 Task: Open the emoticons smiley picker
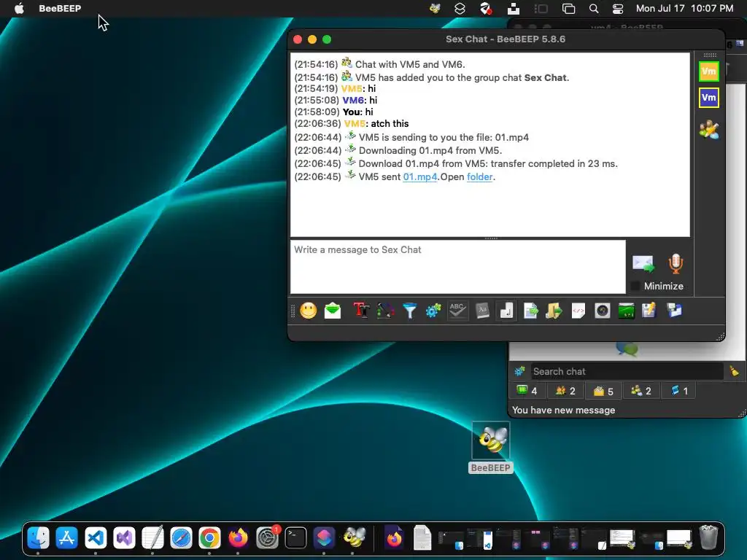tap(309, 311)
